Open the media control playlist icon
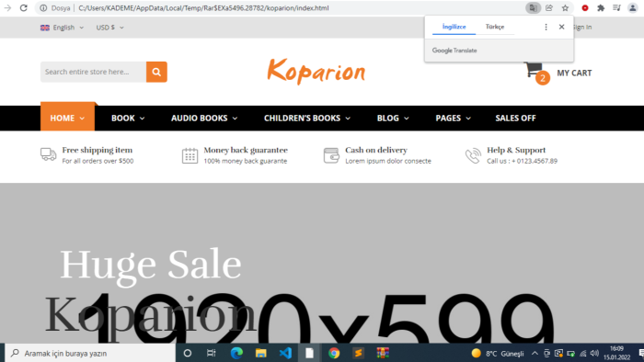 tap(616, 7)
